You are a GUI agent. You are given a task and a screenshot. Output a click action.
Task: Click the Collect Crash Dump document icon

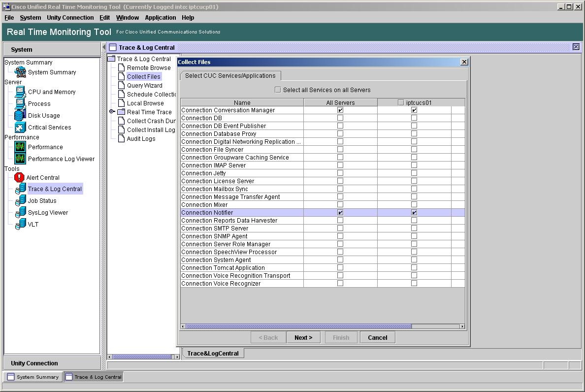pos(121,121)
